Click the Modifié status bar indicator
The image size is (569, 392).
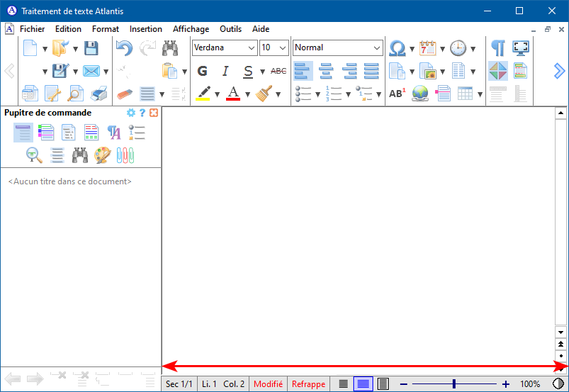coord(269,384)
